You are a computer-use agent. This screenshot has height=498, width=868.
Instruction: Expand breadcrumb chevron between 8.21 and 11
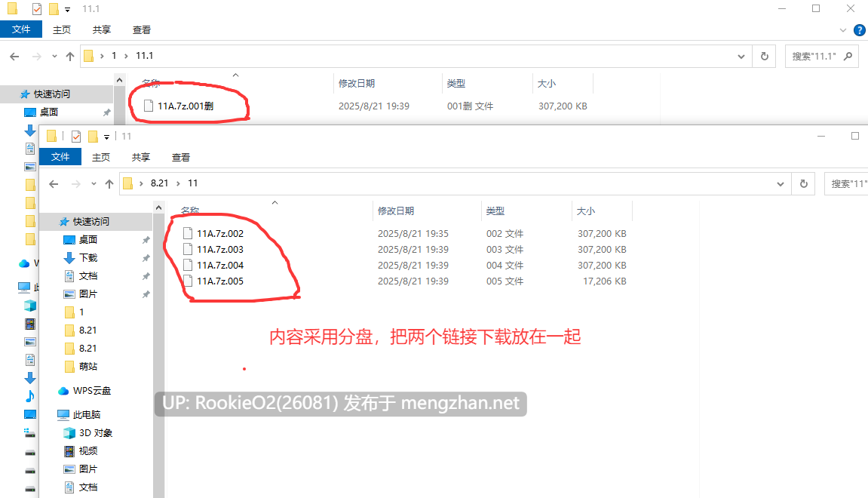pos(178,183)
